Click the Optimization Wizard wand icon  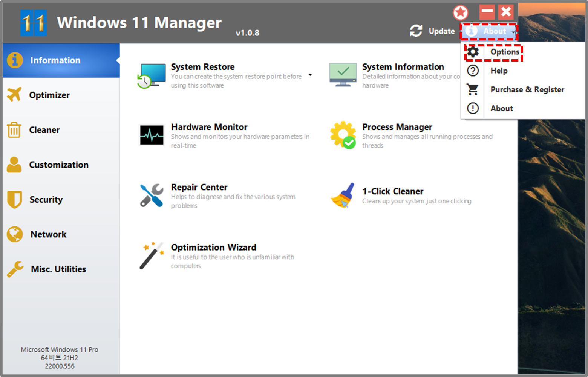(x=152, y=255)
